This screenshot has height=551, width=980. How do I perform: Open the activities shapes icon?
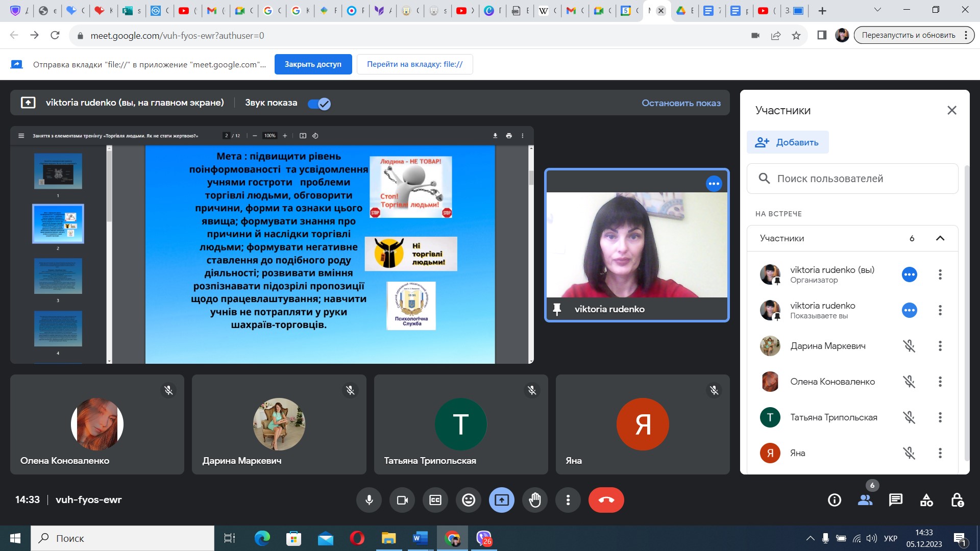pos(926,500)
